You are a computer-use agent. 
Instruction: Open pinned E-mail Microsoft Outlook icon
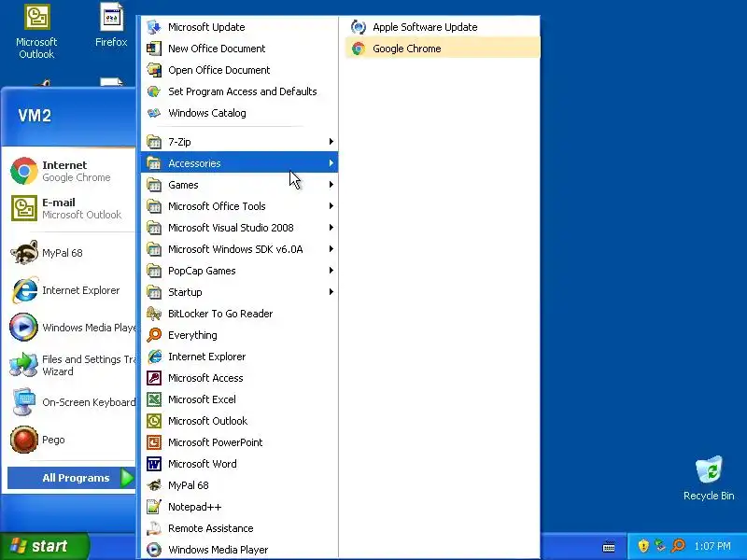(x=24, y=208)
